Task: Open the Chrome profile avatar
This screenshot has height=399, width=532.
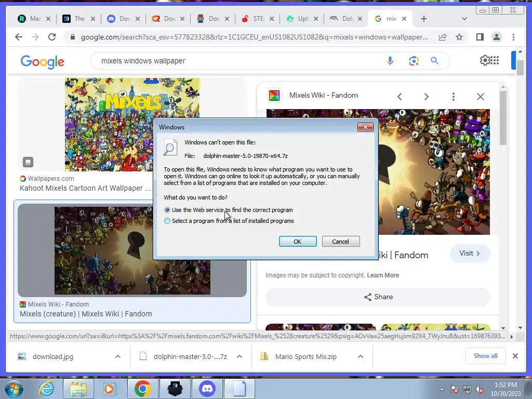Action: pyautogui.click(x=496, y=37)
